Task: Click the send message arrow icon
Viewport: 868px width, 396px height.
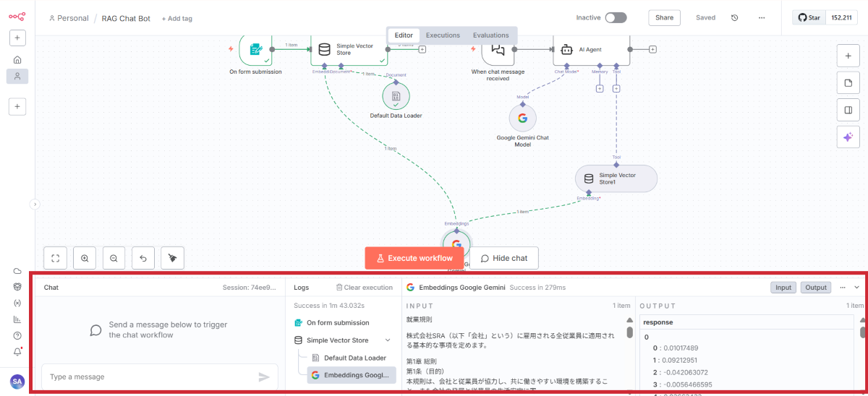Action: pos(264,376)
